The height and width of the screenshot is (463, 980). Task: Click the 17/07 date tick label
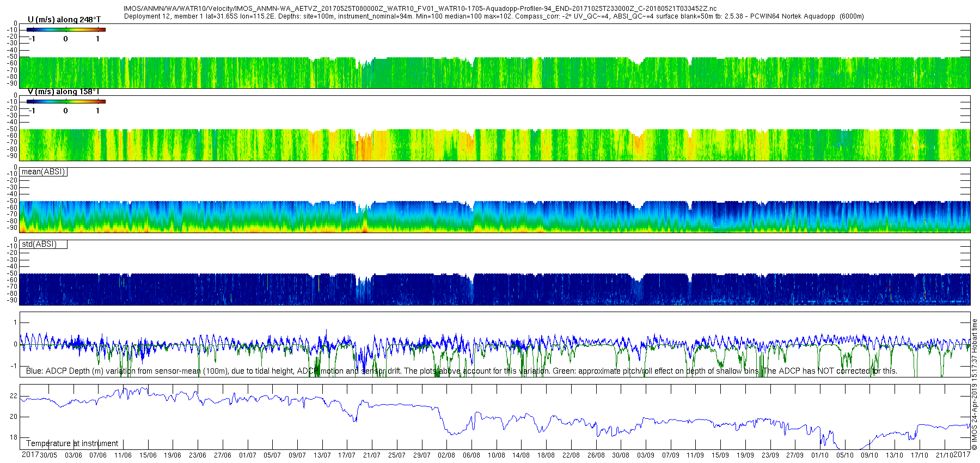coord(347,455)
